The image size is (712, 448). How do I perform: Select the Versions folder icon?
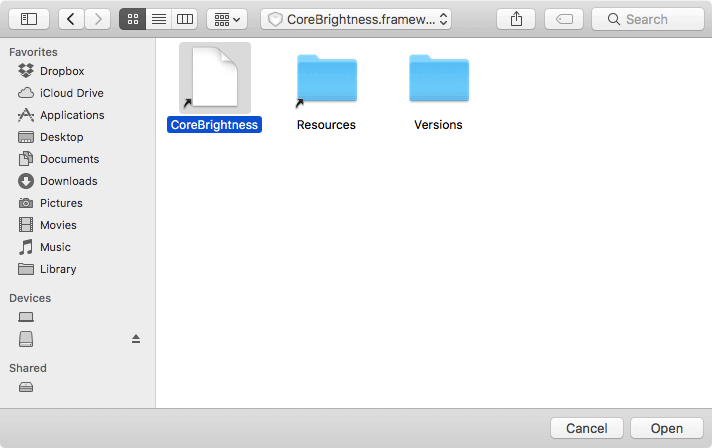(x=439, y=78)
